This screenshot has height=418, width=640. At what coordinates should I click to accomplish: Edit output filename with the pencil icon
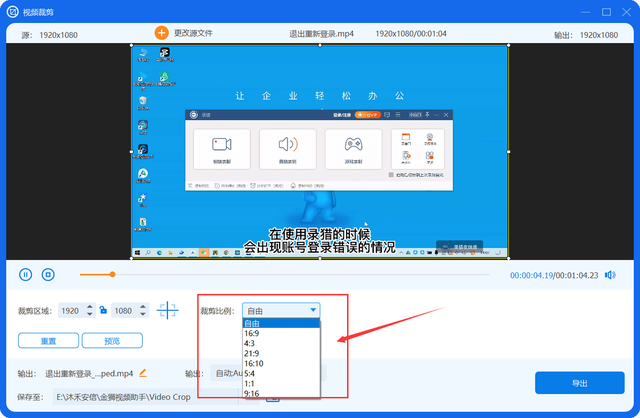point(143,373)
